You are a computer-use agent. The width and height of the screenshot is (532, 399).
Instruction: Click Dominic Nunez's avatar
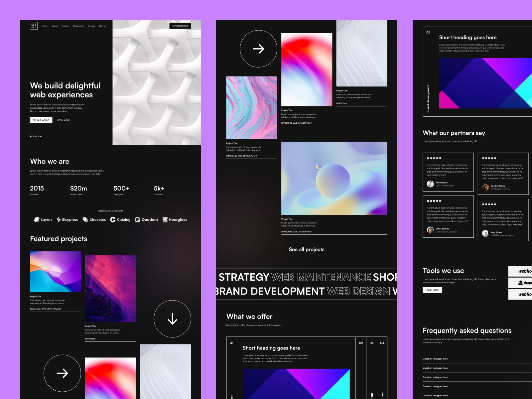tap(485, 187)
